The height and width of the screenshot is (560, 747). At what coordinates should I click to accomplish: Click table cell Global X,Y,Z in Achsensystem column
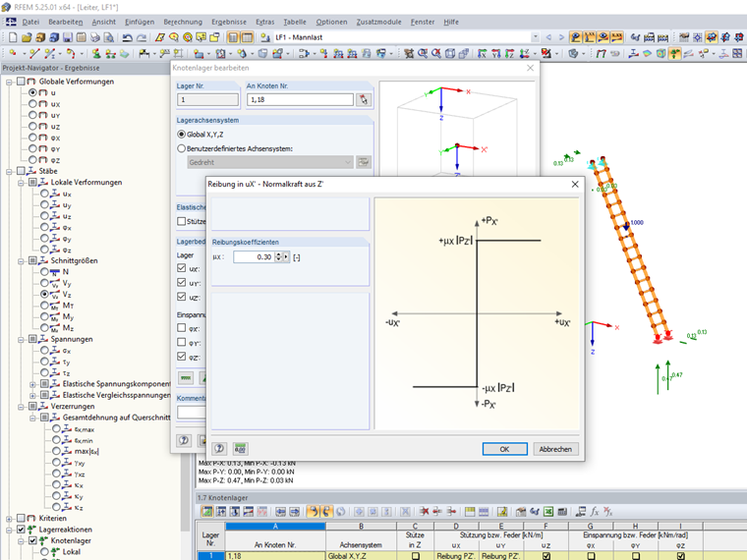(x=361, y=556)
